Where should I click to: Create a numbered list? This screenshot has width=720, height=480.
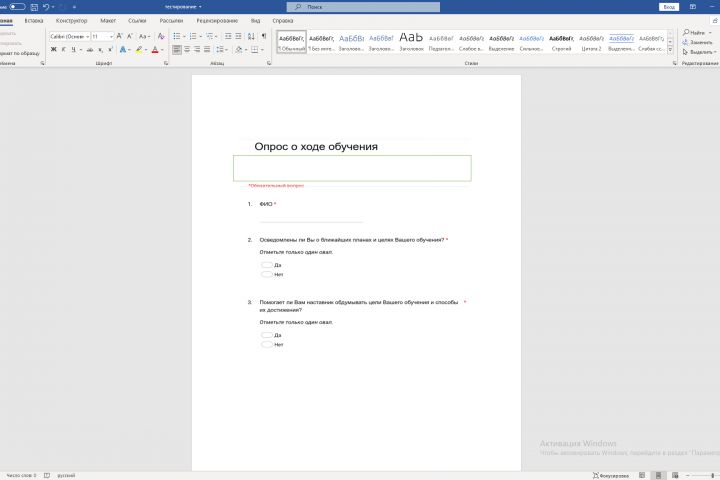pos(193,36)
